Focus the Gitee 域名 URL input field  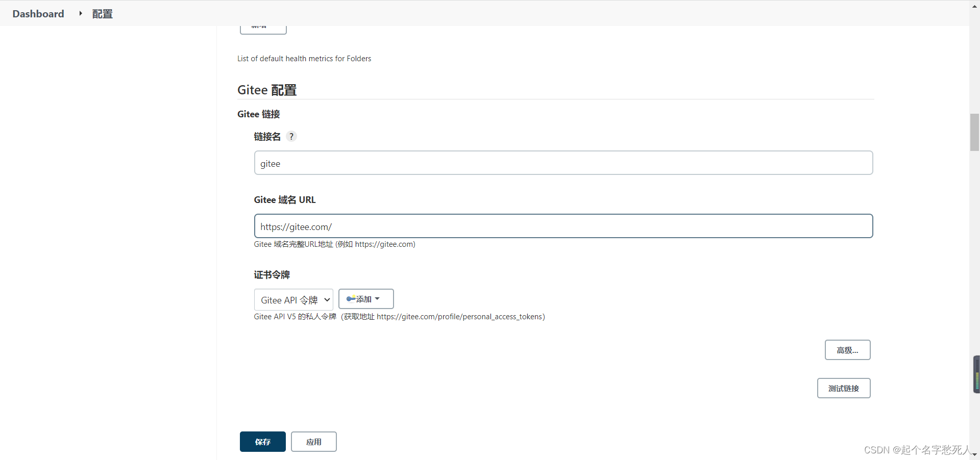pyautogui.click(x=563, y=226)
